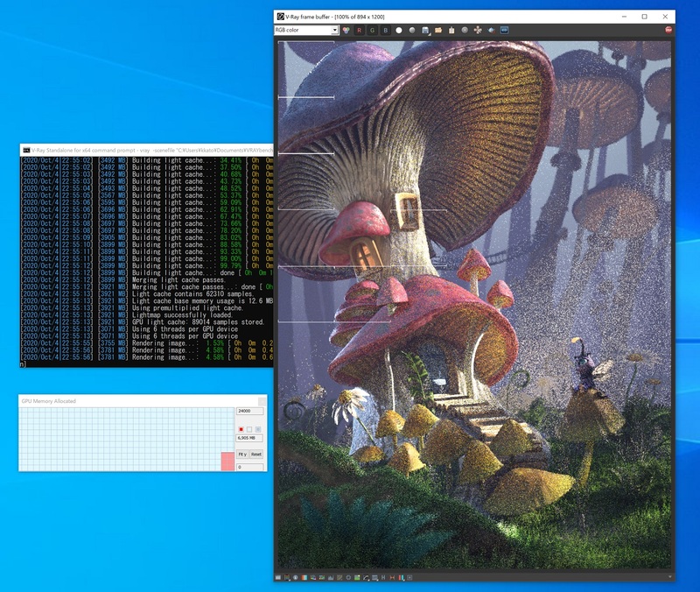Image resolution: width=700 pixels, height=592 pixels.
Task: Click V-Ray Standalone command prompt title bar
Action: (146, 150)
